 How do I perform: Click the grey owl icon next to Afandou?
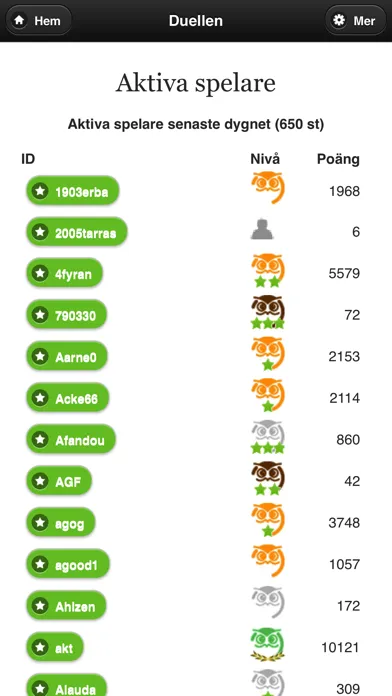tap(268, 437)
